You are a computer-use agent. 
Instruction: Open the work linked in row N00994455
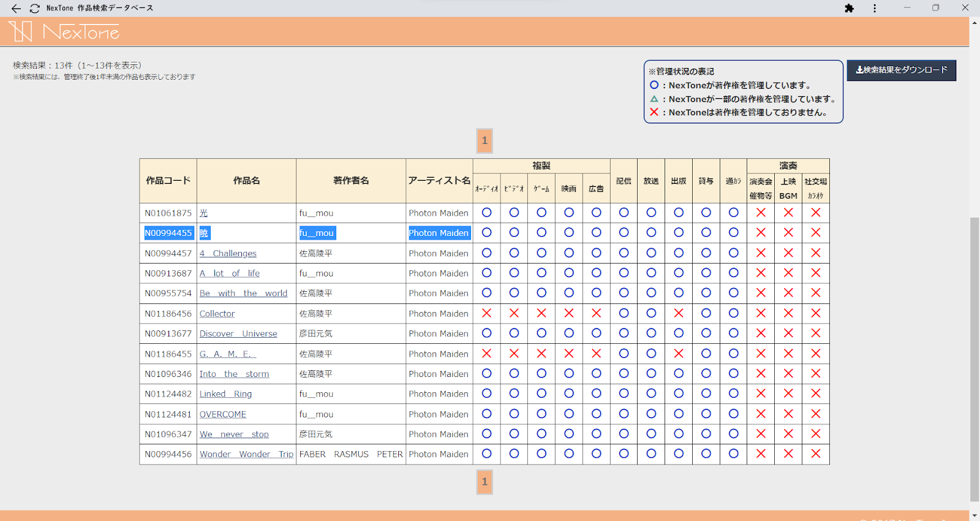click(x=204, y=233)
